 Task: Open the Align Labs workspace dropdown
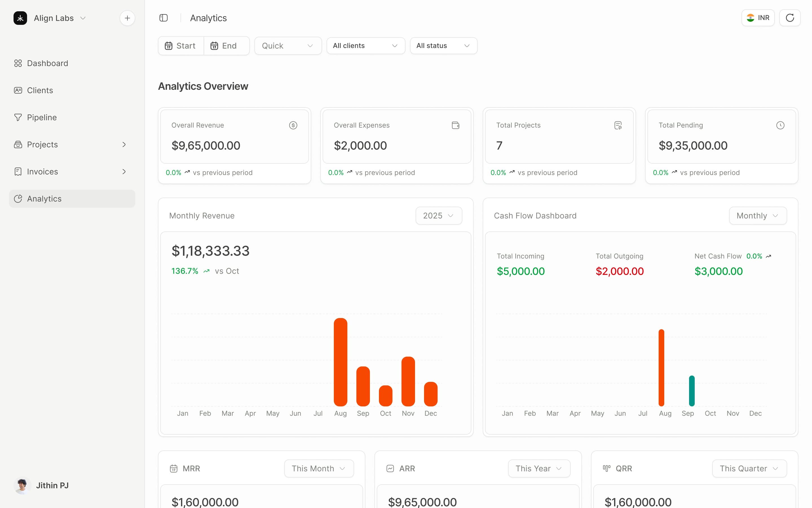[x=59, y=18]
